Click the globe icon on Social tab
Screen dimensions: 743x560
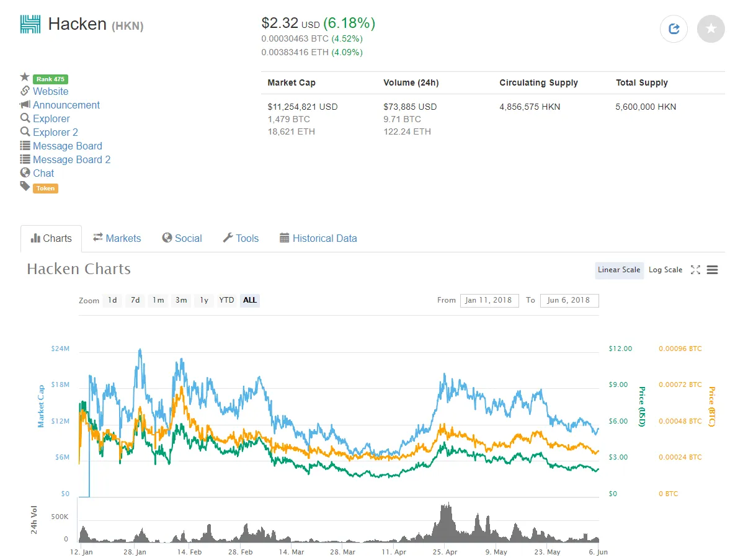[167, 238]
